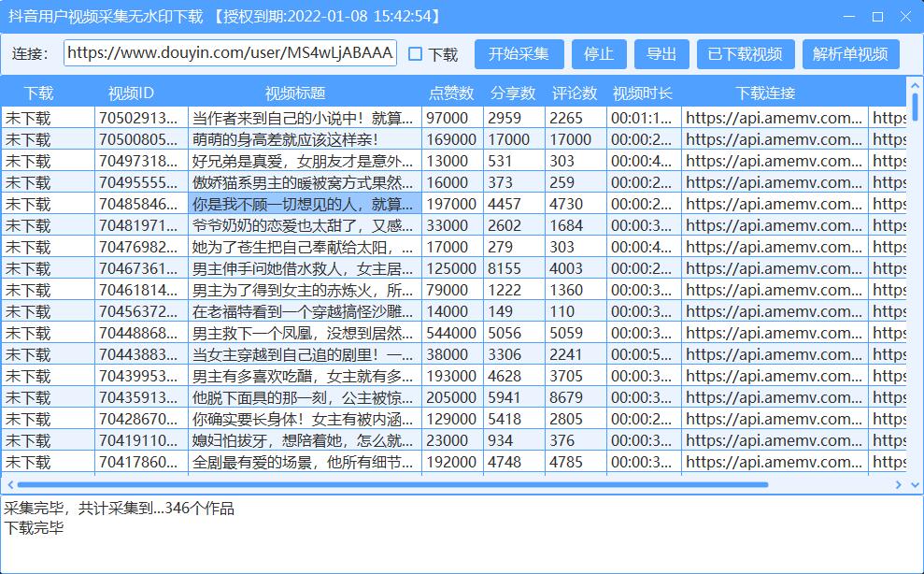Click share count cell 8155
Image resolution: width=924 pixels, height=574 pixels.
[515, 268]
